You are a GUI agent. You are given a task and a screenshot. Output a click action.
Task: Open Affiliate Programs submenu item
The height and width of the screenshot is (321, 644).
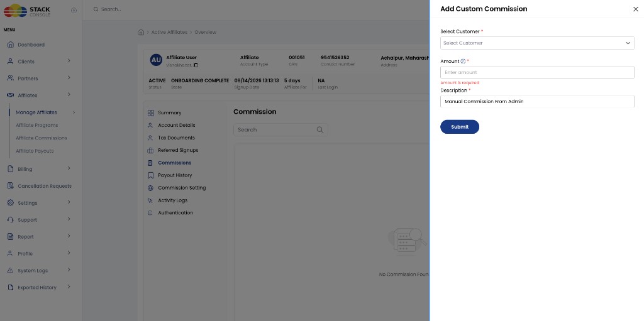(37, 125)
